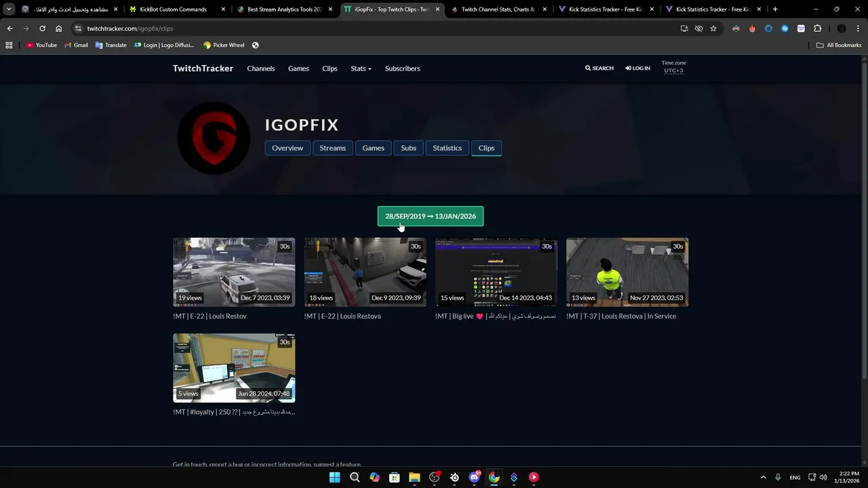Viewport: 868px width, 488px height.
Task: Open the YouTube bookmark
Action: click(x=41, y=45)
